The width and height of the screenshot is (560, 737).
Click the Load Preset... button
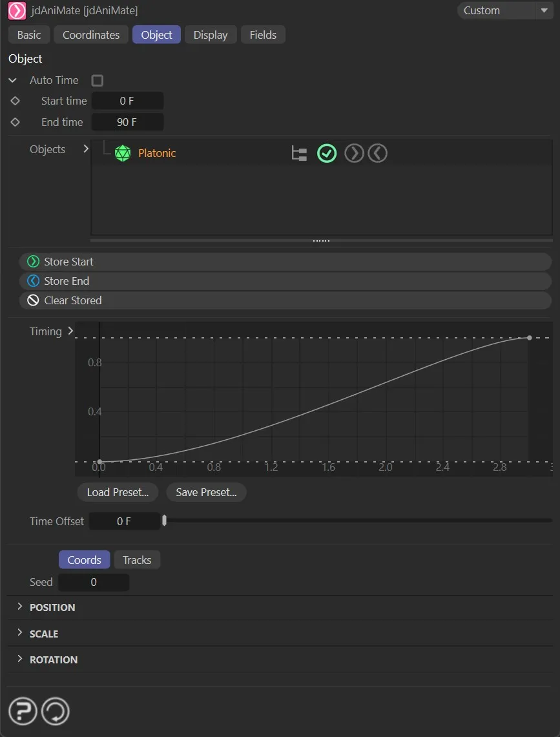[x=118, y=492]
